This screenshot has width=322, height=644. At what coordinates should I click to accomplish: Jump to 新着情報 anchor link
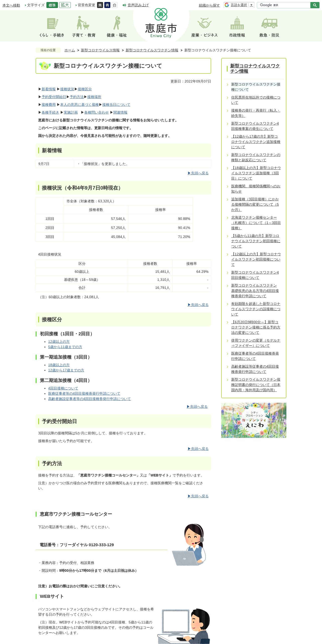tap(49, 89)
